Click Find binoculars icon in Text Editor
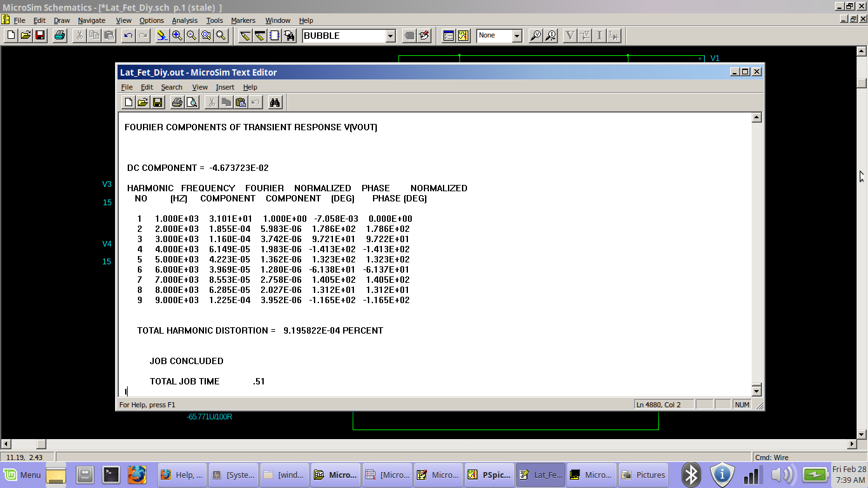The height and width of the screenshot is (488, 868). coord(275,102)
